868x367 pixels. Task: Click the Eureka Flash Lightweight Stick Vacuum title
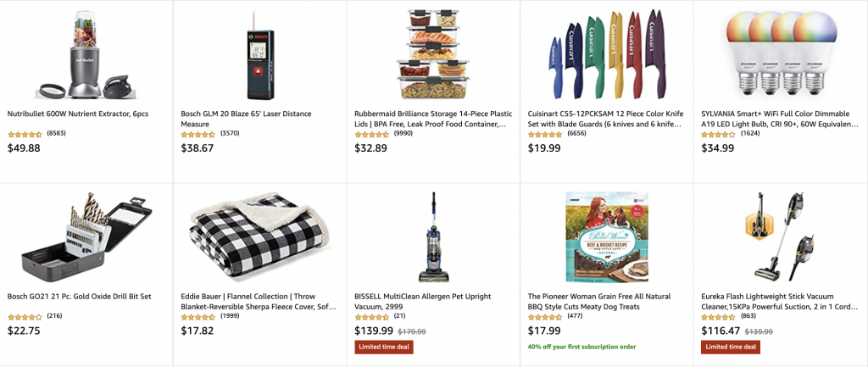779,302
